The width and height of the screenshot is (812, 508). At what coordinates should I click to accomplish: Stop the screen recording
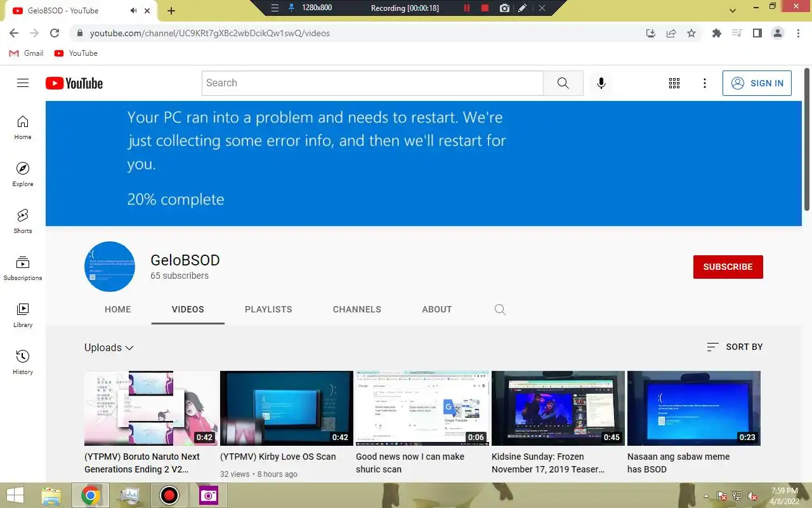(x=485, y=8)
